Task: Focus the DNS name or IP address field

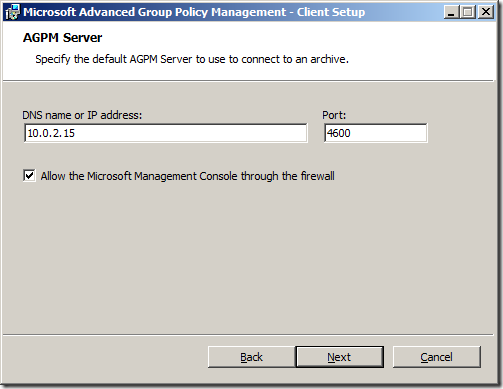Action: (166, 133)
